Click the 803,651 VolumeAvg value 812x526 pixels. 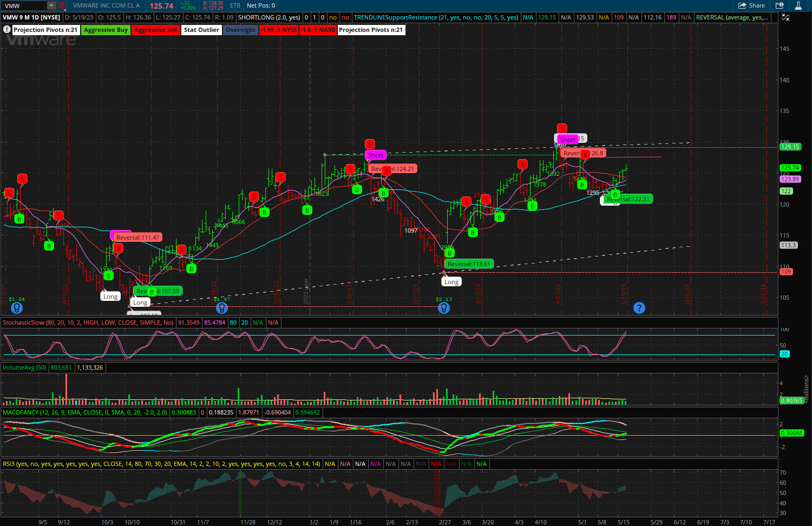(x=61, y=367)
